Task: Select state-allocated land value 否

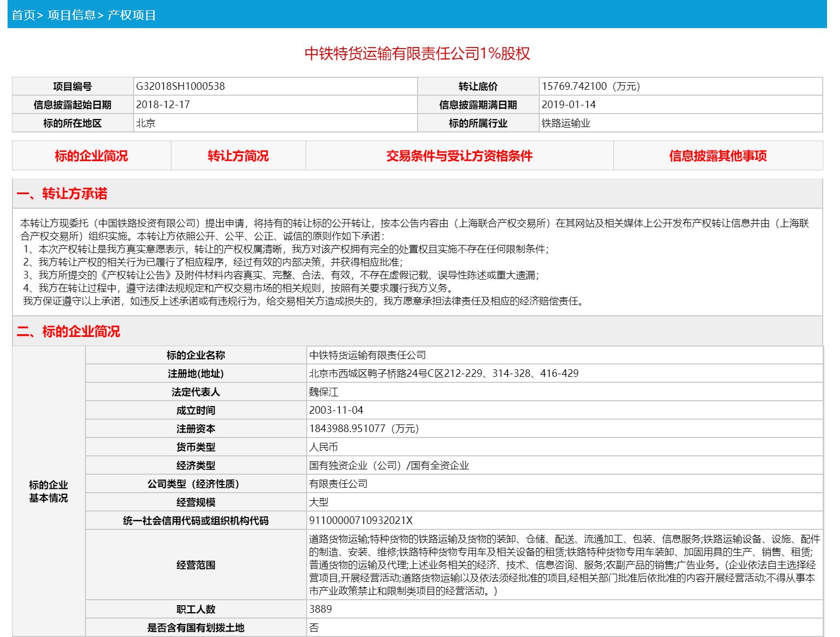Action: pyautogui.click(x=314, y=628)
